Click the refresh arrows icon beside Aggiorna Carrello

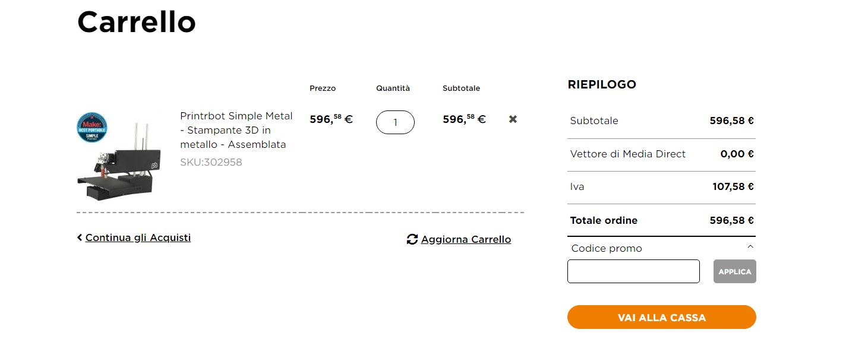pyautogui.click(x=412, y=239)
